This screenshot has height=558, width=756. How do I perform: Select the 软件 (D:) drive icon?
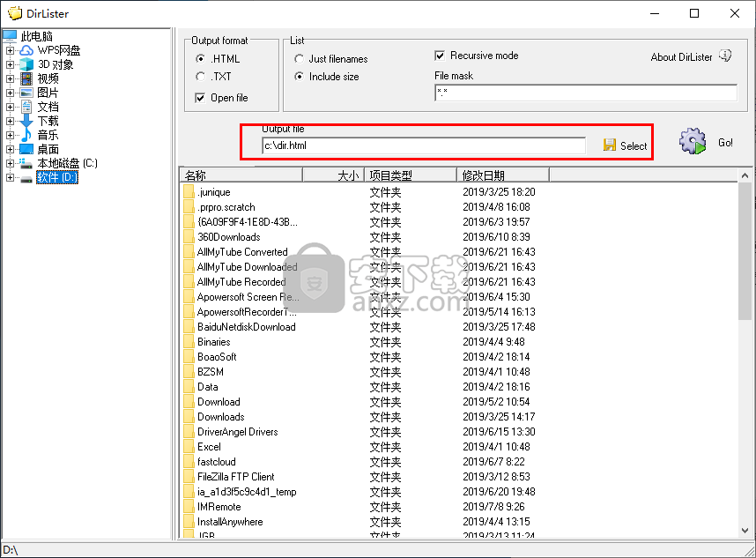pyautogui.click(x=26, y=178)
